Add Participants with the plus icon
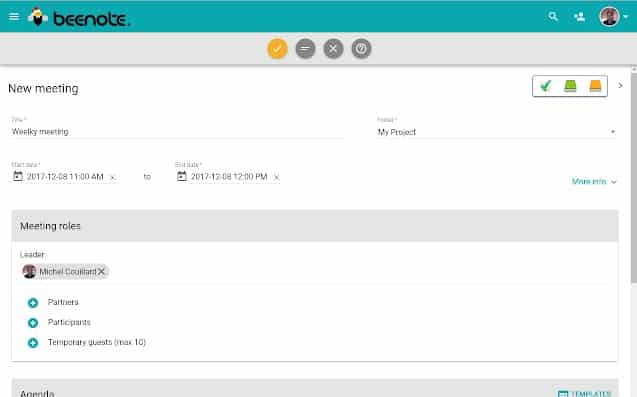Viewport: 637px width, 397px height. pos(33,323)
